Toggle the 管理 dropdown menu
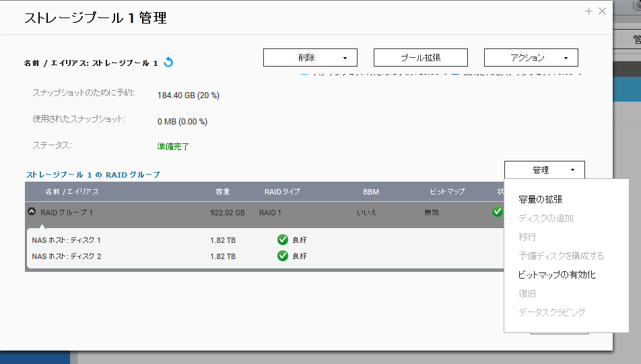The image size is (641, 364). pyautogui.click(x=545, y=170)
